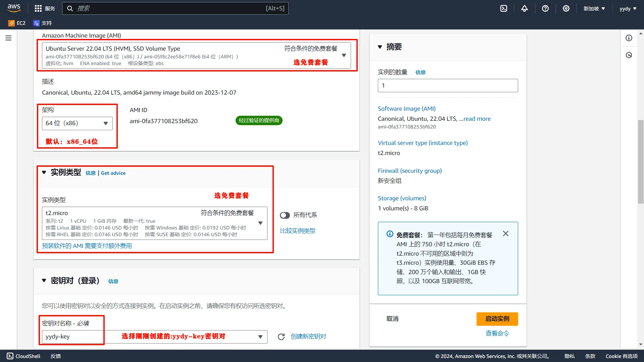Screen dimensions: 644x362
Task: Click the EC2 service shortcut icon
Action: coord(11,23)
